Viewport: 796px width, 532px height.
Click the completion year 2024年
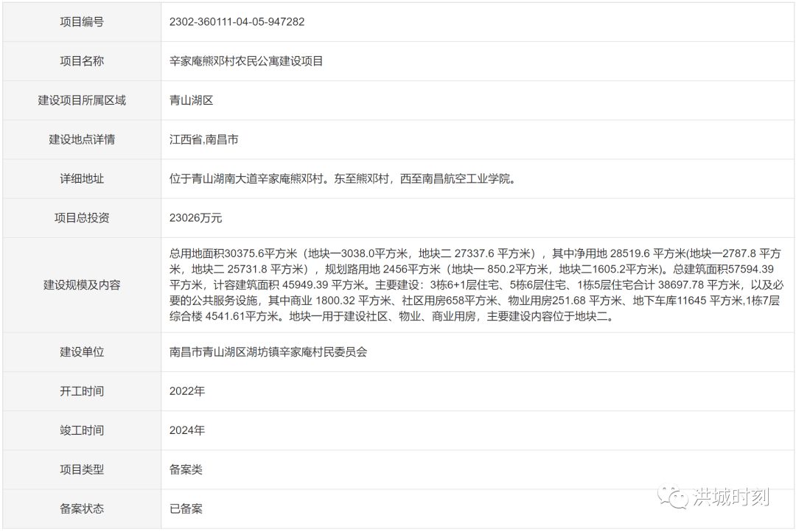click(x=187, y=430)
